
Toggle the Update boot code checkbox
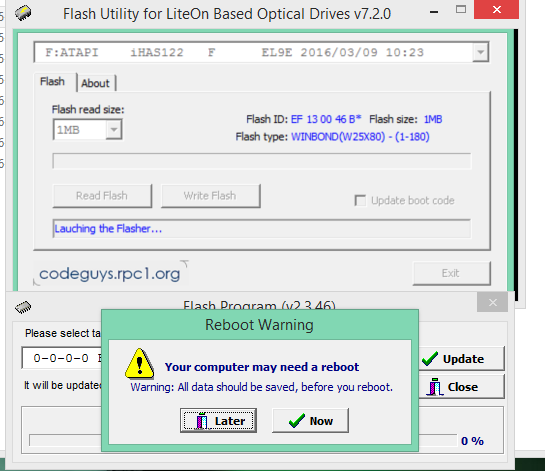360,201
